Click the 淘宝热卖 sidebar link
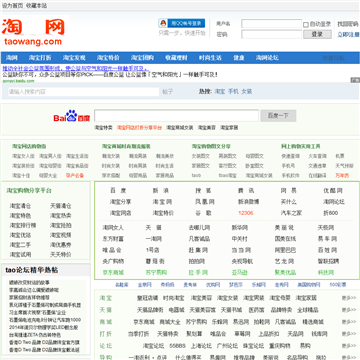Screen dimensions: 360x360 [61, 216]
